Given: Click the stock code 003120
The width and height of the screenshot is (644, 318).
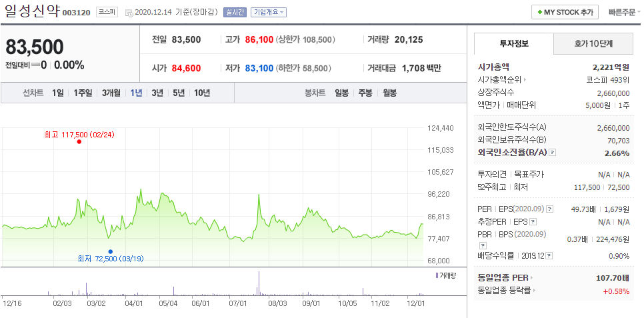Looking at the screenshot, I should pyautogui.click(x=76, y=13).
